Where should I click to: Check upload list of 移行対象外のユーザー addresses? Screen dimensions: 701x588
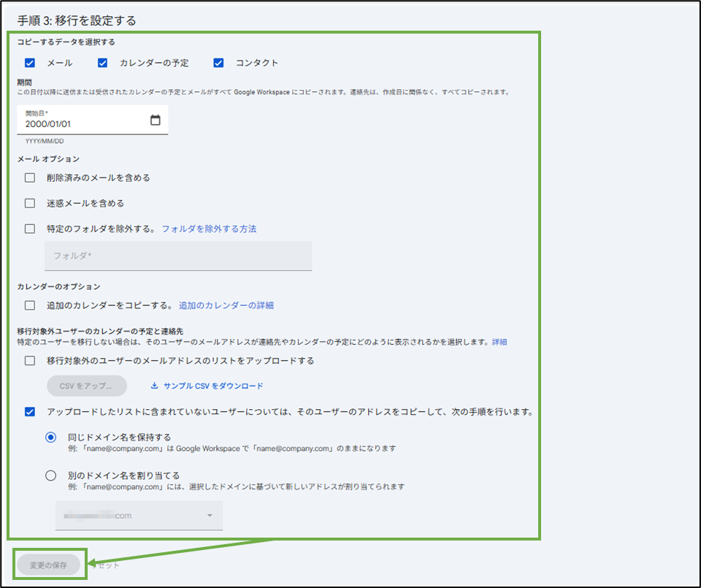pos(30,360)
